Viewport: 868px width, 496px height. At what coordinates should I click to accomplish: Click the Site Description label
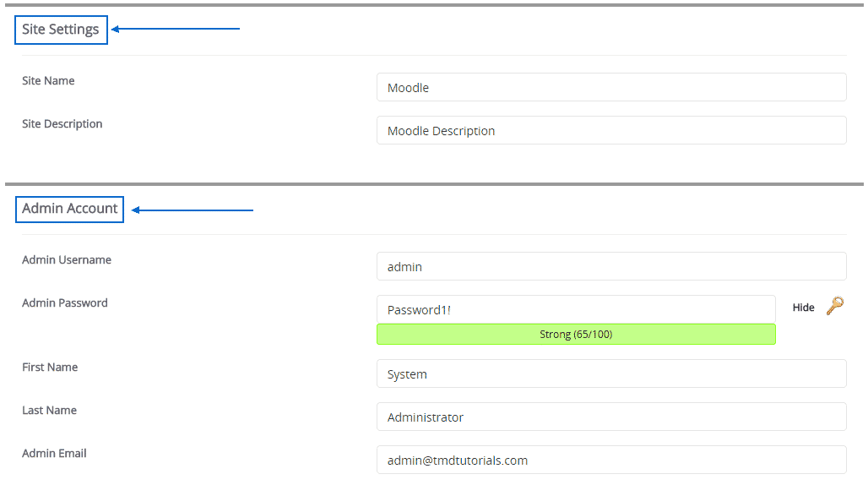pyautogui.click(x=62, y=123)
